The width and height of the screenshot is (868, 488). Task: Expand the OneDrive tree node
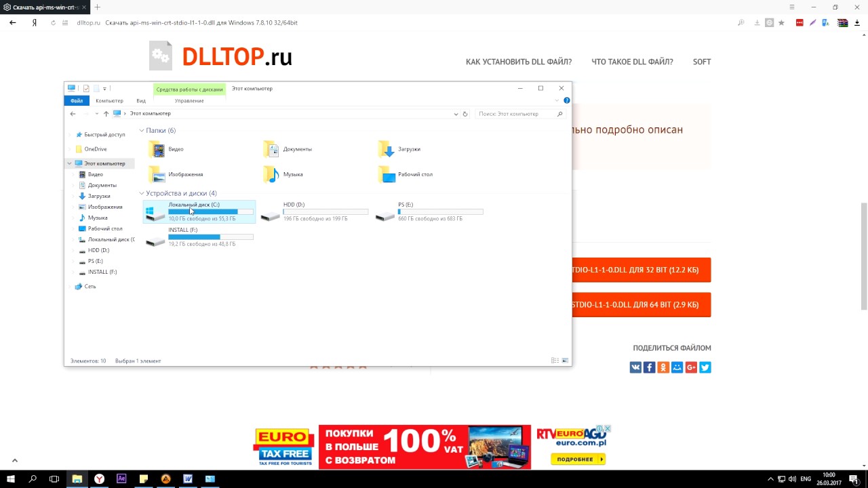tap(69, 149)
